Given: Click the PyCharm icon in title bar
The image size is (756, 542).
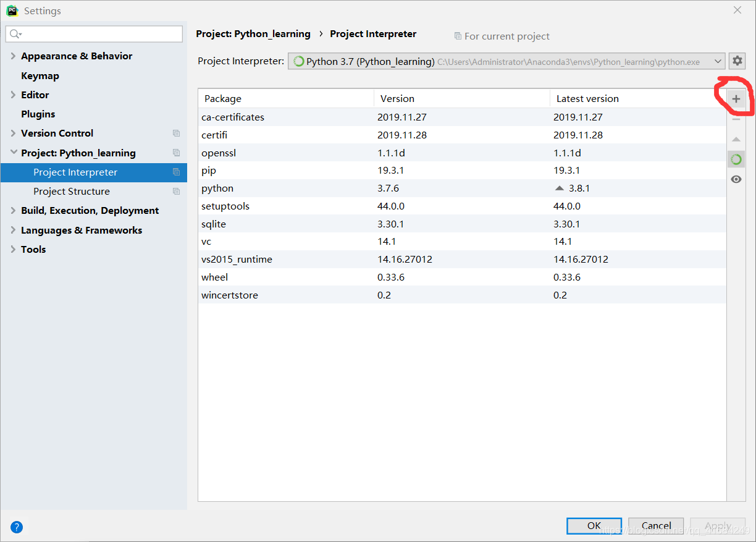Looking at the screenshot, I should pos(12,11).
